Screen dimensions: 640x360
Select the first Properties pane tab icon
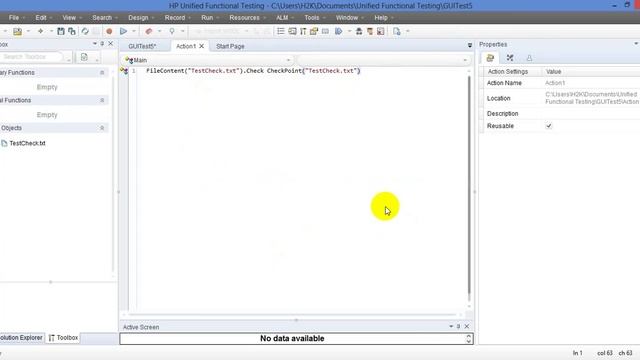(x=490, y=58)
